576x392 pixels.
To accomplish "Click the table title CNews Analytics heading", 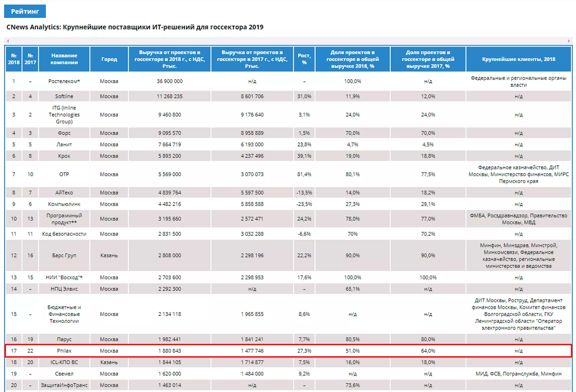I will 135,27.
